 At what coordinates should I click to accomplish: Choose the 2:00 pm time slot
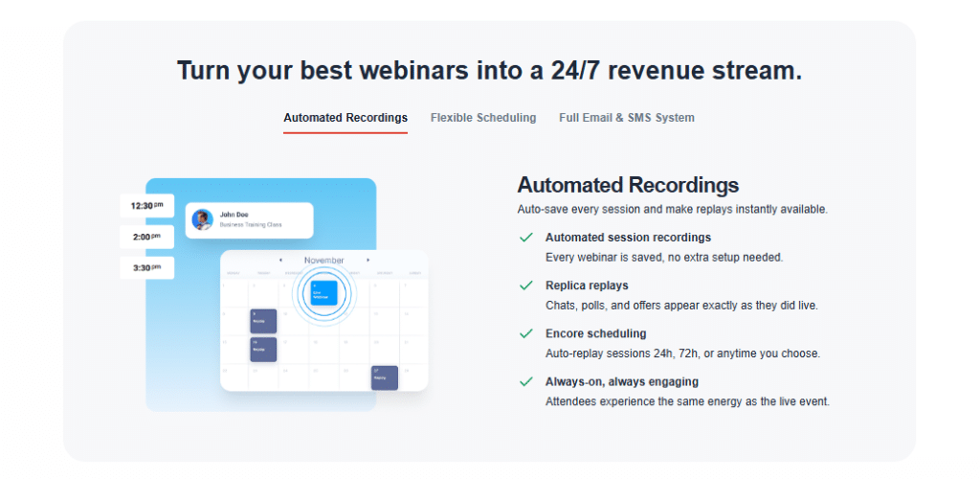pos(146,237)
